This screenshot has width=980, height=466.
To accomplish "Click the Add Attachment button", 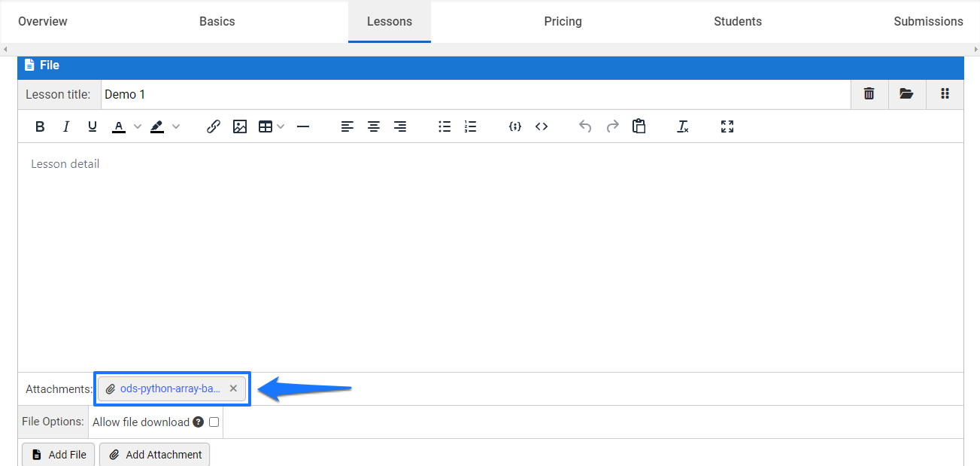I will tap(154, 455).
